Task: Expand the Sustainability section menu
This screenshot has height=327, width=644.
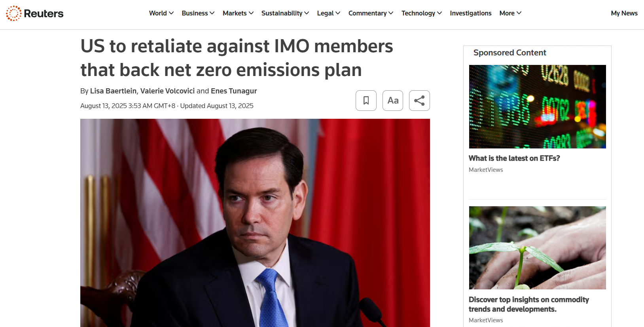Action: point(285,13)
